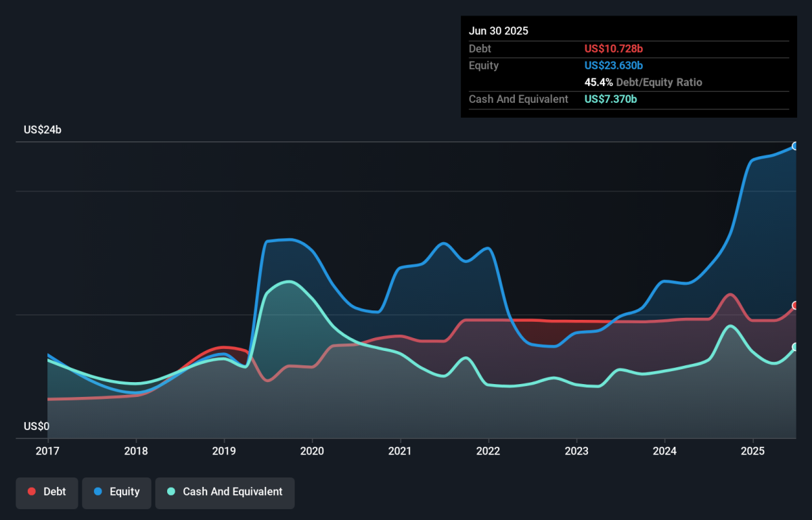This screenshot has height=520, width=812.
Task: Toggle Cash And Equivalent legend button
Action: point(225,492)
